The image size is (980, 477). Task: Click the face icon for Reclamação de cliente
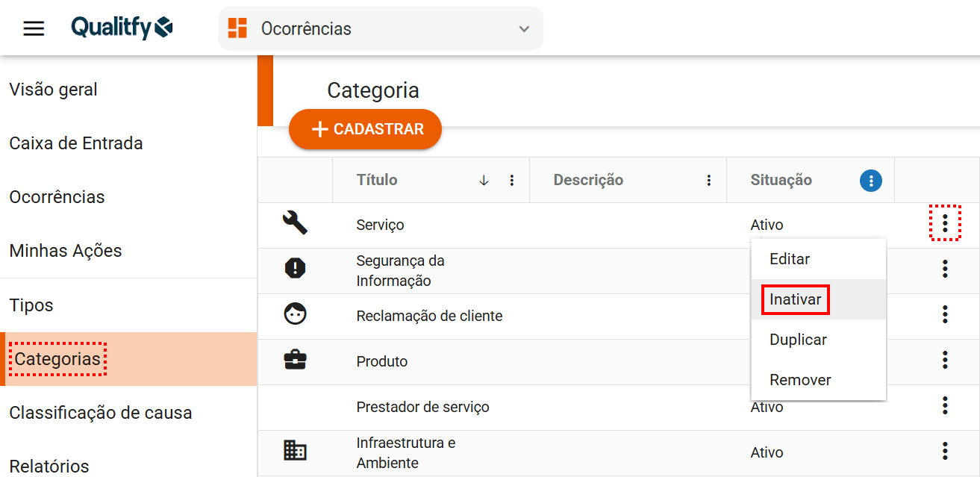(295, 314)
